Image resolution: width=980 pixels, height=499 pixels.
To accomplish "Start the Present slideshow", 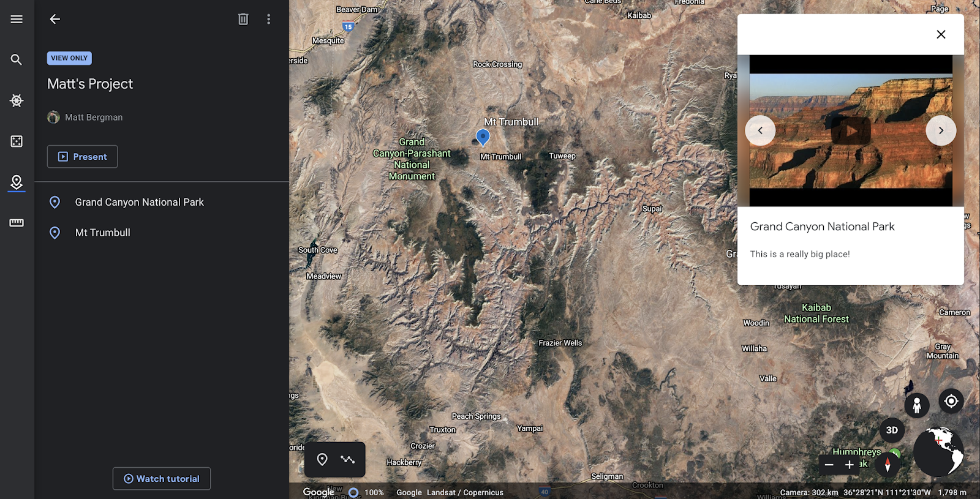I will (x=83, y=157).
